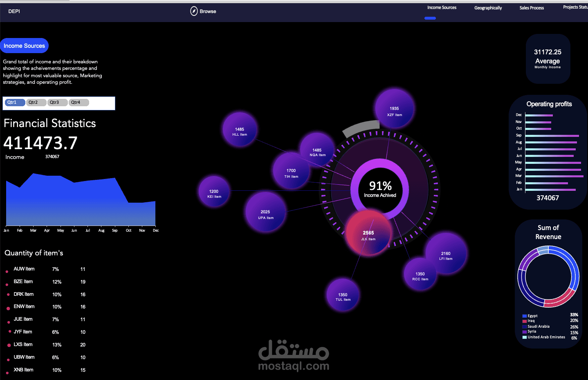Click the Income Sources blue pill button
The height and width of the screenshot is (380, 588).
[x=24, y=46]
